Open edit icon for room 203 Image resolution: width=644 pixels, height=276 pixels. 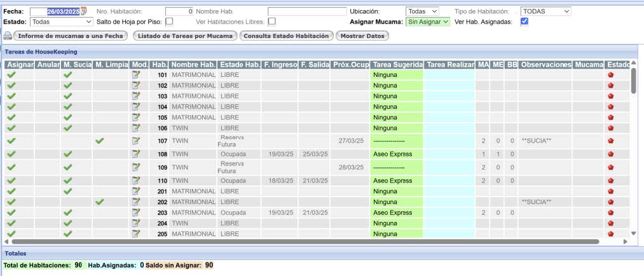[135, 212]
